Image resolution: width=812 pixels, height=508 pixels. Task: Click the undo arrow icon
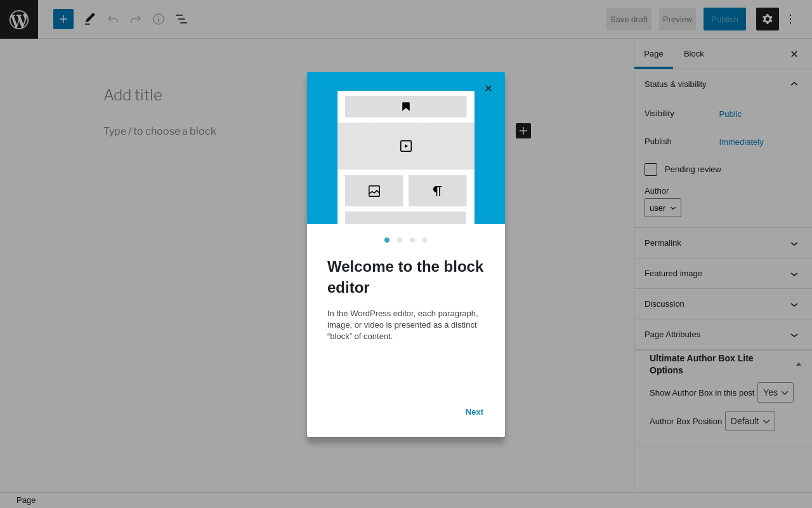click(x=113, y=19)
